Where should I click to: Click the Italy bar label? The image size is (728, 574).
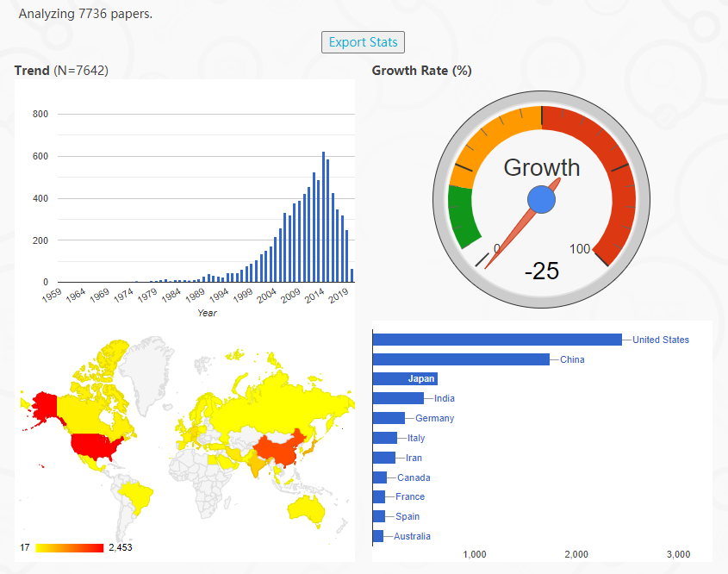point(416,438)
